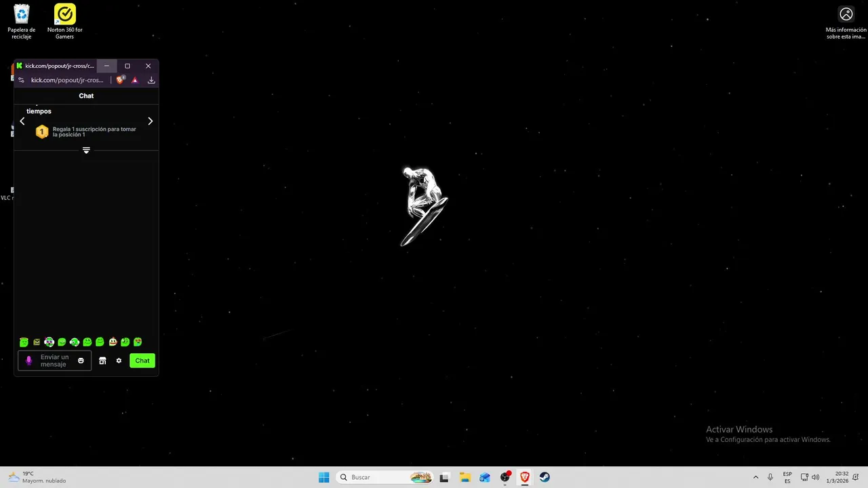Click the green Chat send button
Viewport: 868px width, 488px height.
click(x=142, y=361)
